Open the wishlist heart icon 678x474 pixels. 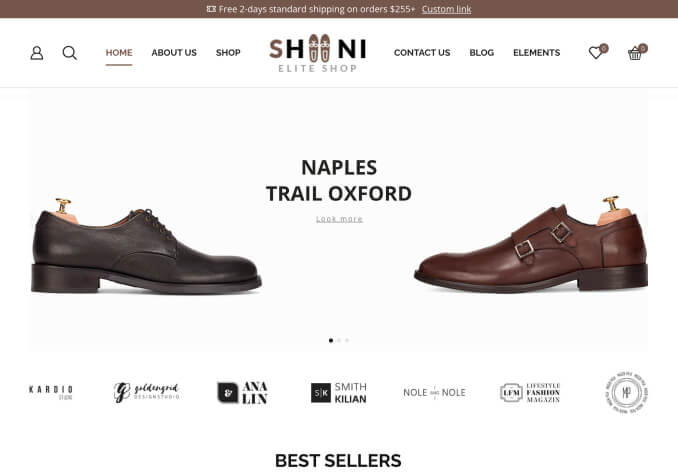598,52
